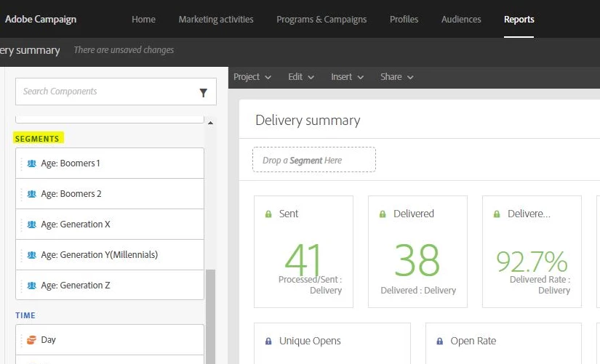
Task: Select the Age: Generation Z row
Action: (x=110, y=286)
